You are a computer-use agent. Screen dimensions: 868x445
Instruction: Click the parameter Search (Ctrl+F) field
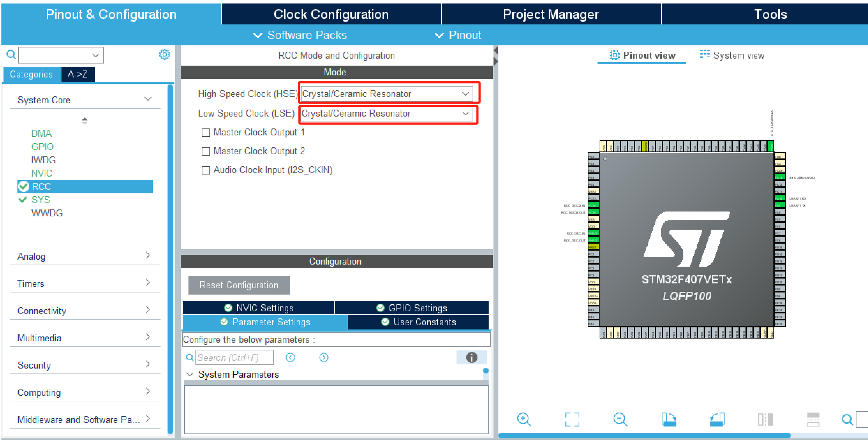tap(234, 357)
